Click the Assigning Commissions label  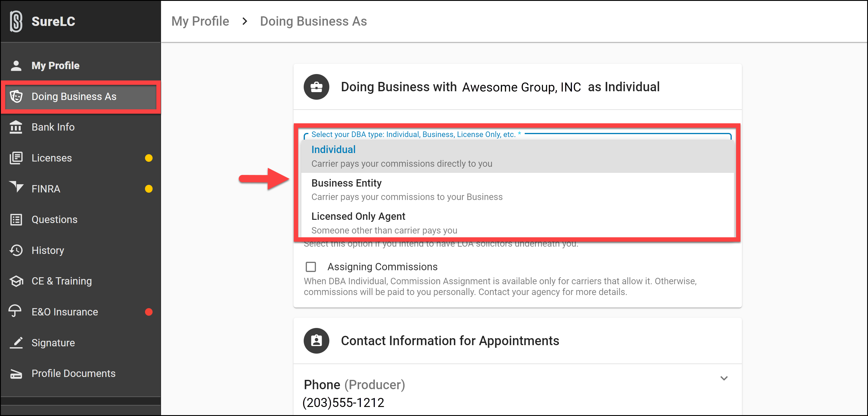[x=382, y=267]
